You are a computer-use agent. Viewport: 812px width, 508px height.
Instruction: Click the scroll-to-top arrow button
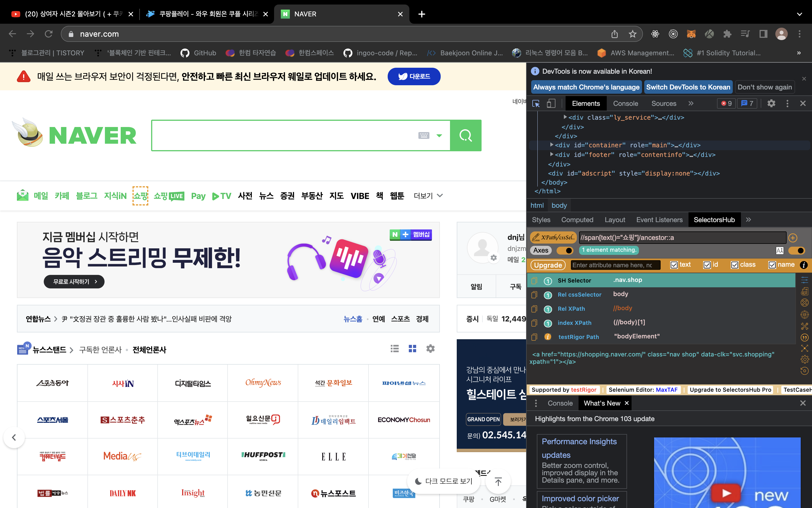tap(498, 481)
